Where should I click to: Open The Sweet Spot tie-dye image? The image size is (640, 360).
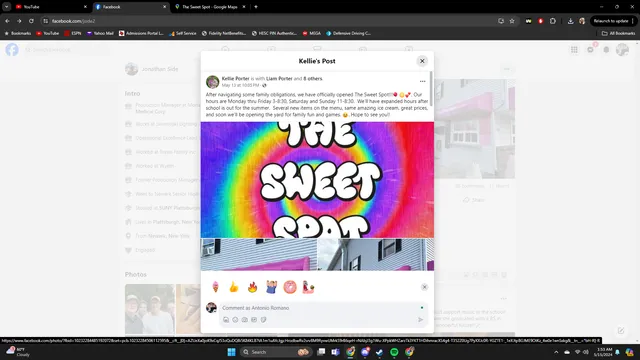317,180
